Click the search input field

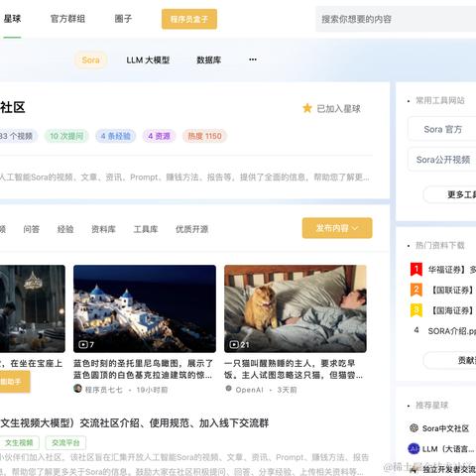(396, 19)
